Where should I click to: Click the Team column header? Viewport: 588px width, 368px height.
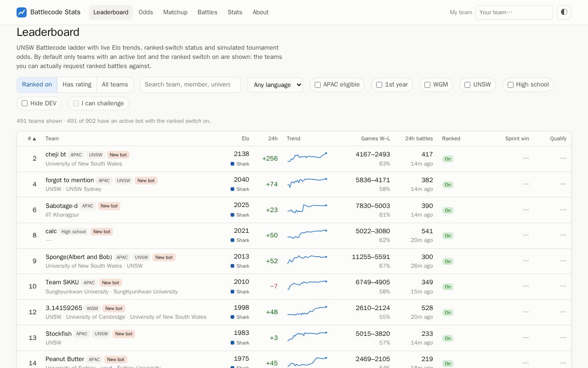(x=52, y=138)
